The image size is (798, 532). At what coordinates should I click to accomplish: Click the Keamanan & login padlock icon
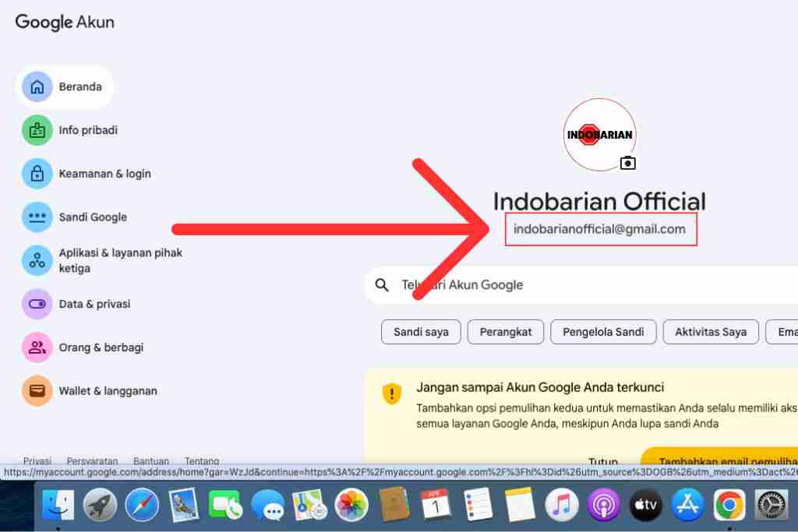(37, 174)
